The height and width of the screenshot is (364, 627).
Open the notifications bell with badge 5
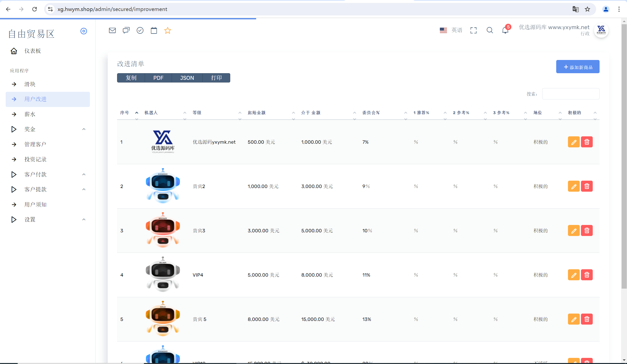click(506, 30)
